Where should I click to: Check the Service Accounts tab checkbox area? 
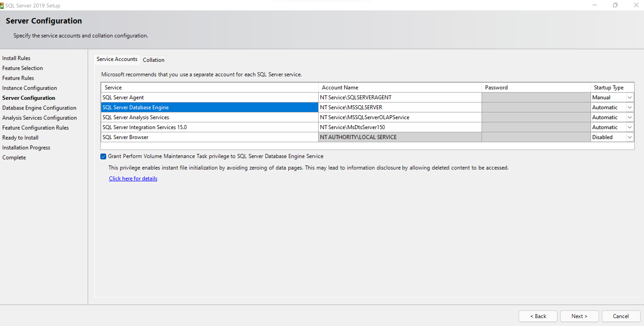click(103, 156)
